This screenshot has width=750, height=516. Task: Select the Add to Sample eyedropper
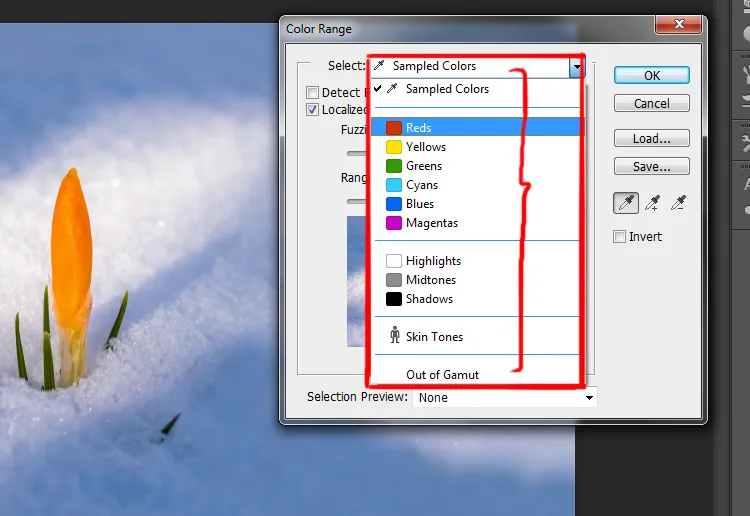652,203
